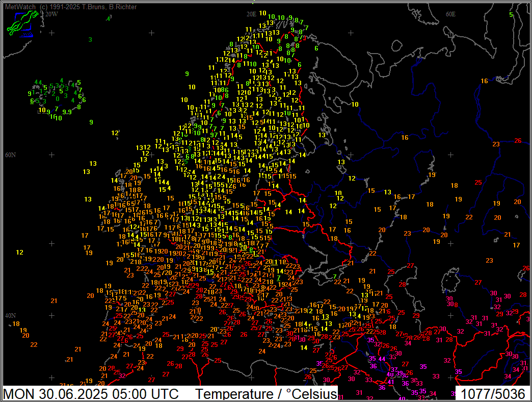Select the magenta 41 temperature reading
The width and height of the screenshot is (532, 402).
pos(391,382)
